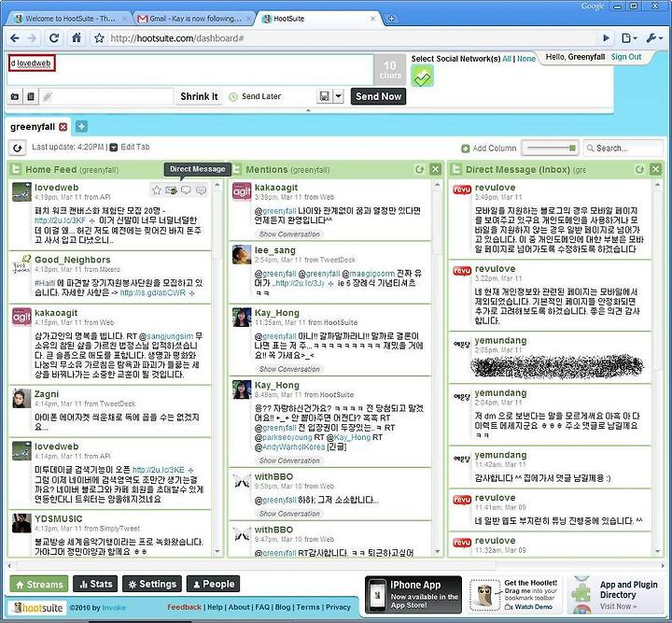Open the Good_Neighbors username link
This screenshot has height=623, width=672.
[x=73, y=260]
